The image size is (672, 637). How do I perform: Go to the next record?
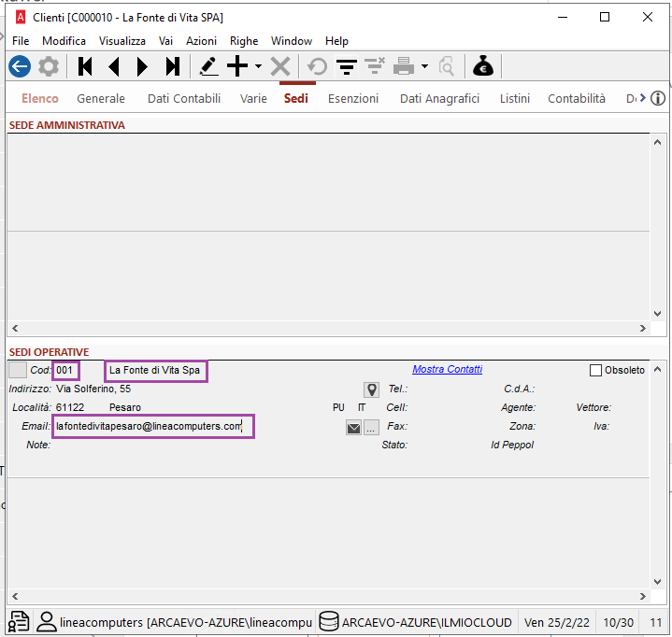pos(143,66)
